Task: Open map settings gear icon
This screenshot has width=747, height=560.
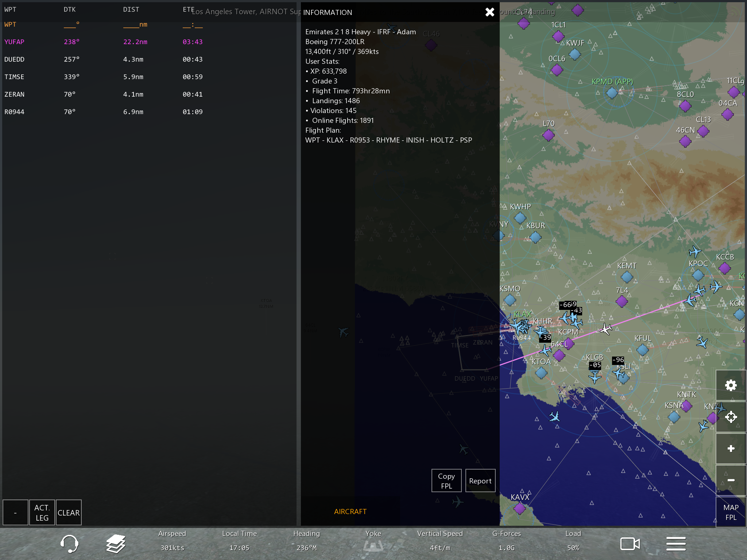Action: (731, 385)
